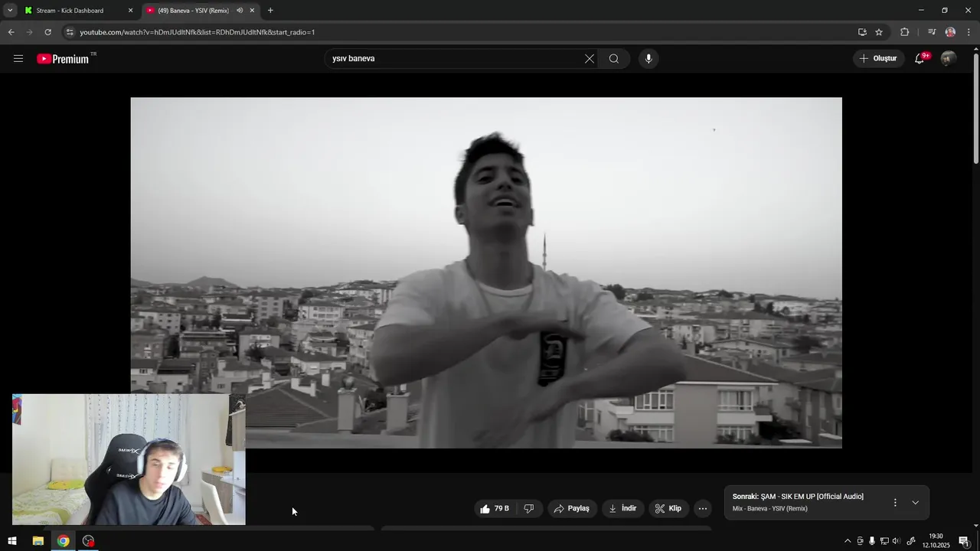This screenshot has height=551, width=980.
Task: Bookmark this page with star
Action: 879,32
